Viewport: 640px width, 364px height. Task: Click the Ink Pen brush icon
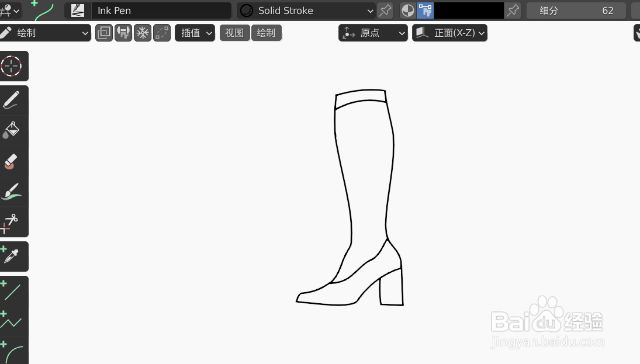(x=78, y=11)
